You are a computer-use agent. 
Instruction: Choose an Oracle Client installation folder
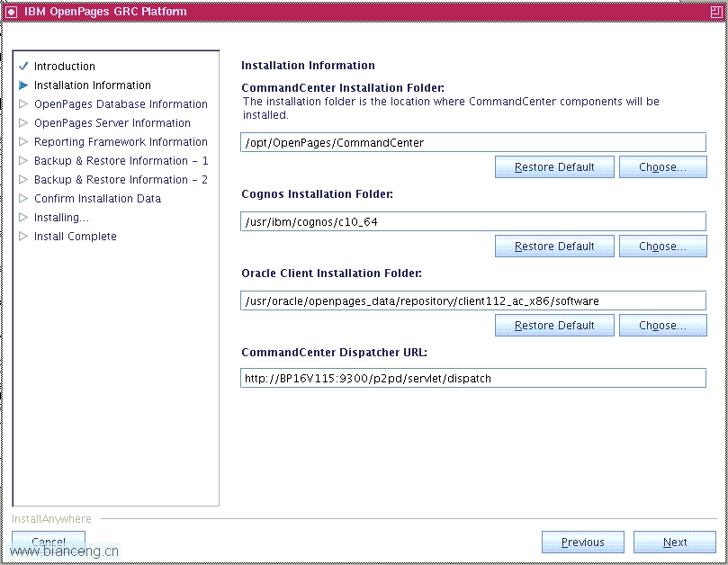[663, 326]
